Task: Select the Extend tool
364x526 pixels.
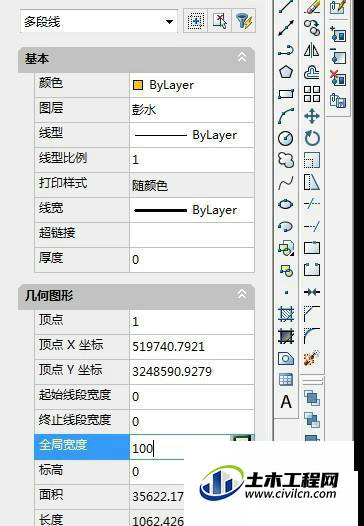Action: pos(312,226)
